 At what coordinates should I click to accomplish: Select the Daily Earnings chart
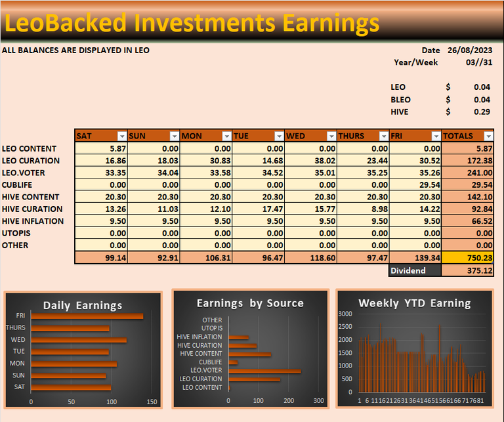point(83,350)
